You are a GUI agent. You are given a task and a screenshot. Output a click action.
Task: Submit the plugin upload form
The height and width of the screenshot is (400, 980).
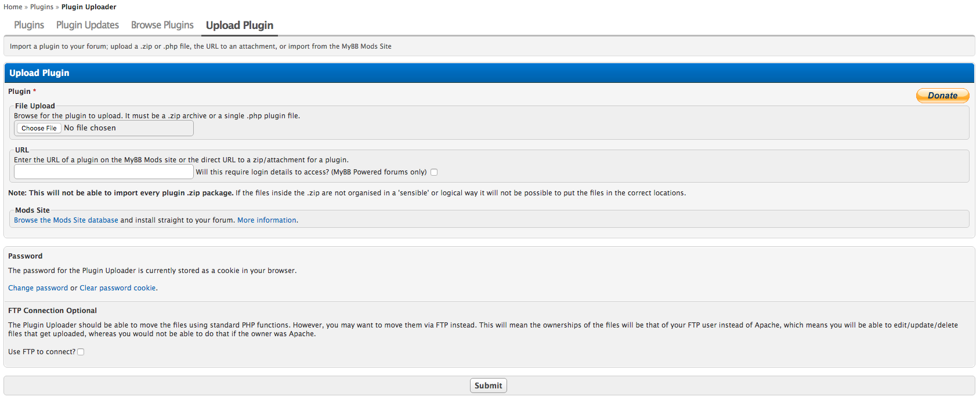[x=488, y=386]
